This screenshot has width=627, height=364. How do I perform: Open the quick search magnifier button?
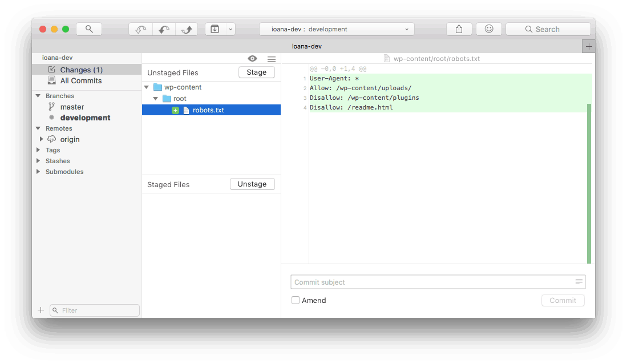[89, 29]
